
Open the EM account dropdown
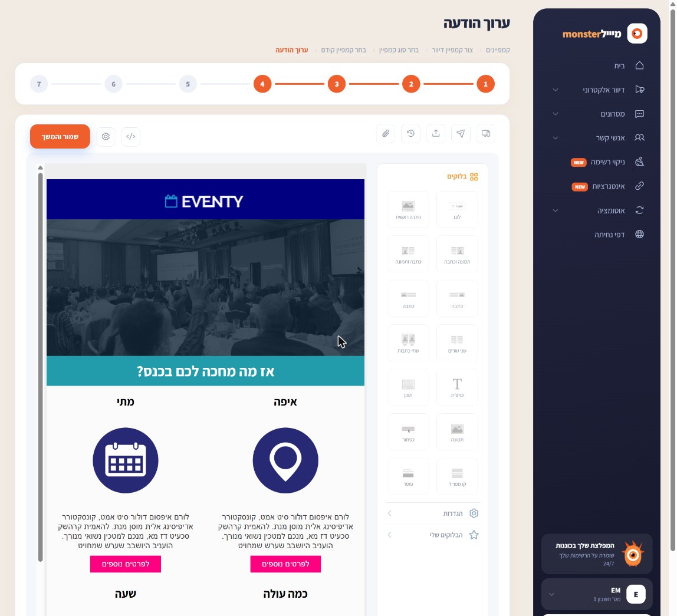point(597,594)
